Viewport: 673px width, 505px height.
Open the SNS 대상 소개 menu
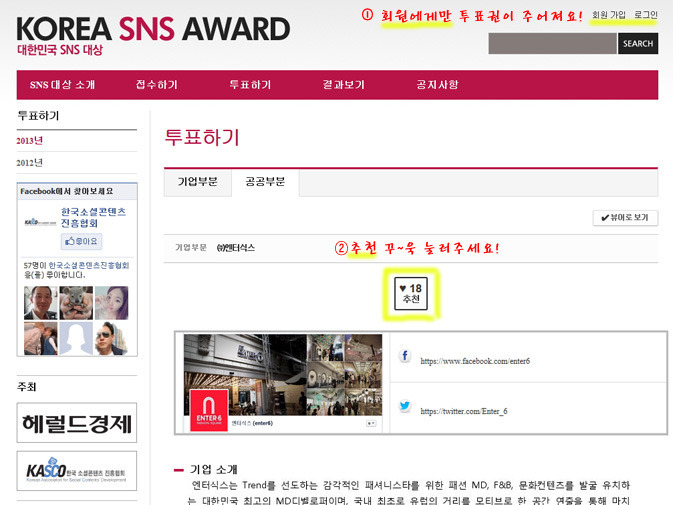(62, 85)
